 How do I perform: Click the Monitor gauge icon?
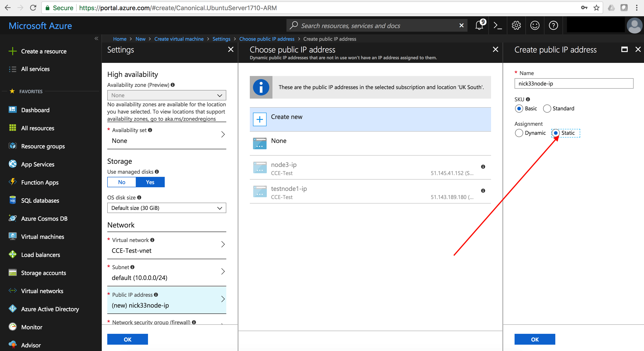[x=12, y=327]
